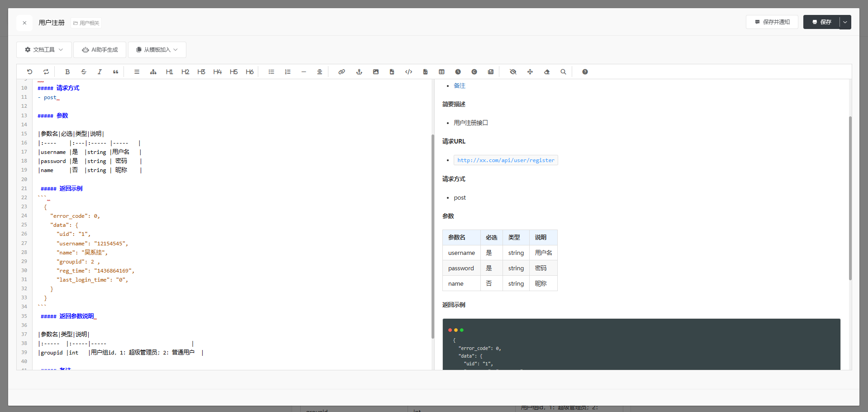Viewport: 868px width, 412px height.
Task: Expand the 从模板加入 dropdown
Action: pos(157,50)
